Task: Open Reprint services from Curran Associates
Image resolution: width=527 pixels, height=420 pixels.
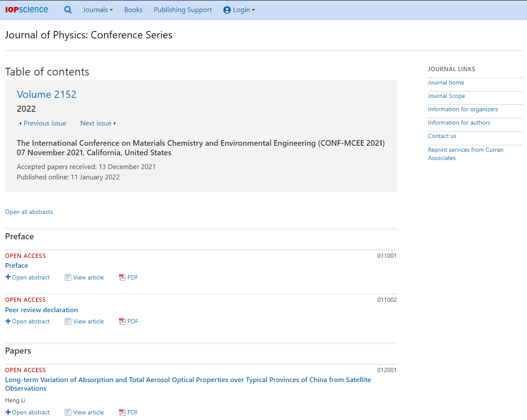Action: (466, 154)
